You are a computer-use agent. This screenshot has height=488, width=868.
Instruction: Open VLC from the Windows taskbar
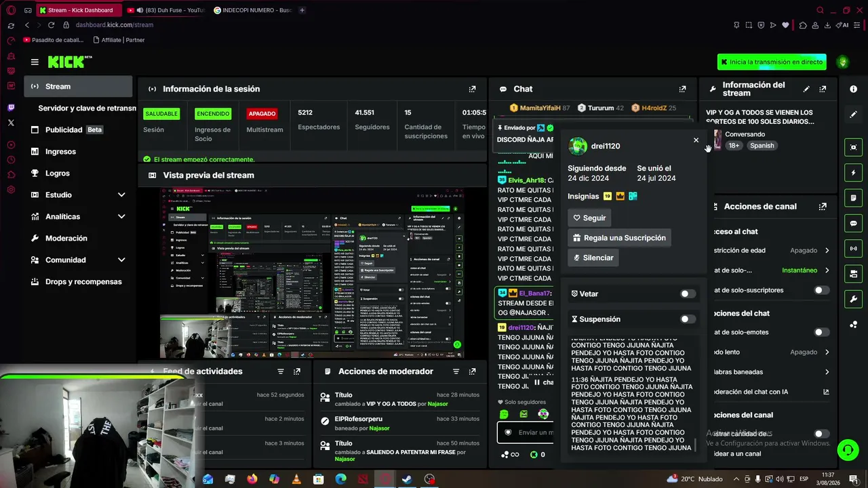296,479
